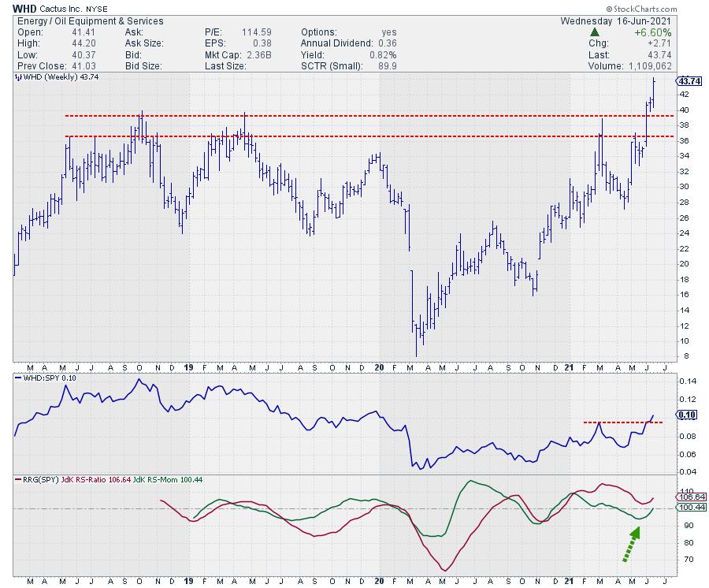The height and width of the screenshot is (588, 709).
Task: Click the WHD ticker symbol in header
Action: pyautogui.click(x=25, y=7)
